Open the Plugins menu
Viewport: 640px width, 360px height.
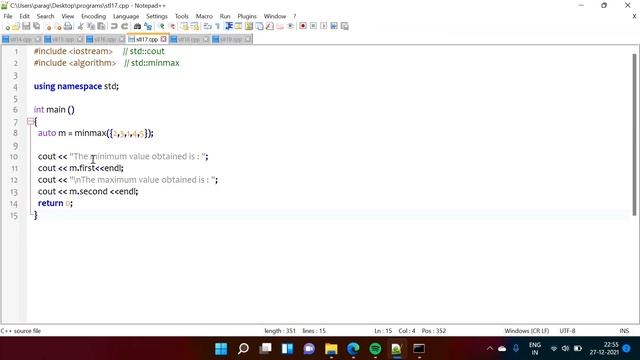pos(247,16)
